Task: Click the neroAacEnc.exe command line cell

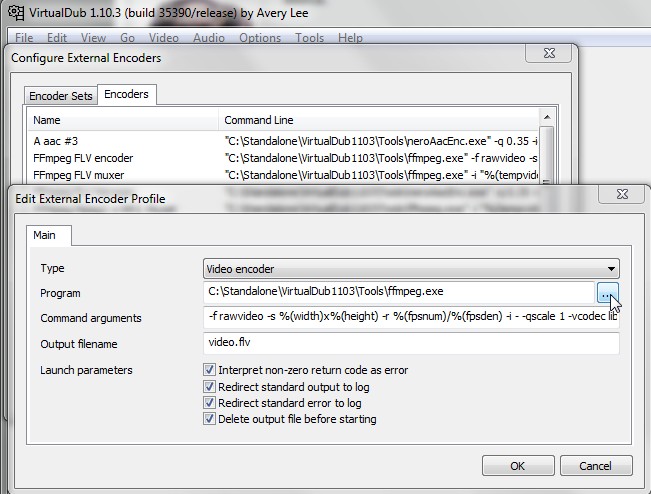Action: [380, 141]
